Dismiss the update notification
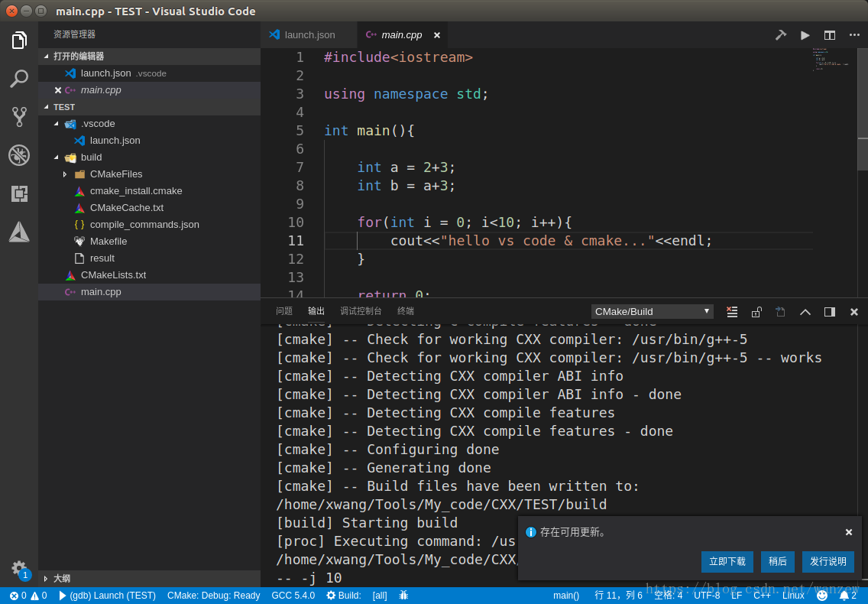The image size is (868, 604). (x=849, y=532)
